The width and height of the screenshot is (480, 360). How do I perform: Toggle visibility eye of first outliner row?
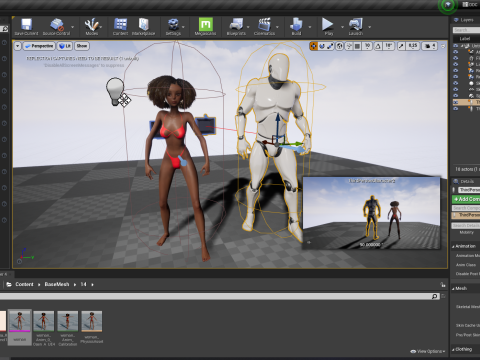click(x=456, y=45)
